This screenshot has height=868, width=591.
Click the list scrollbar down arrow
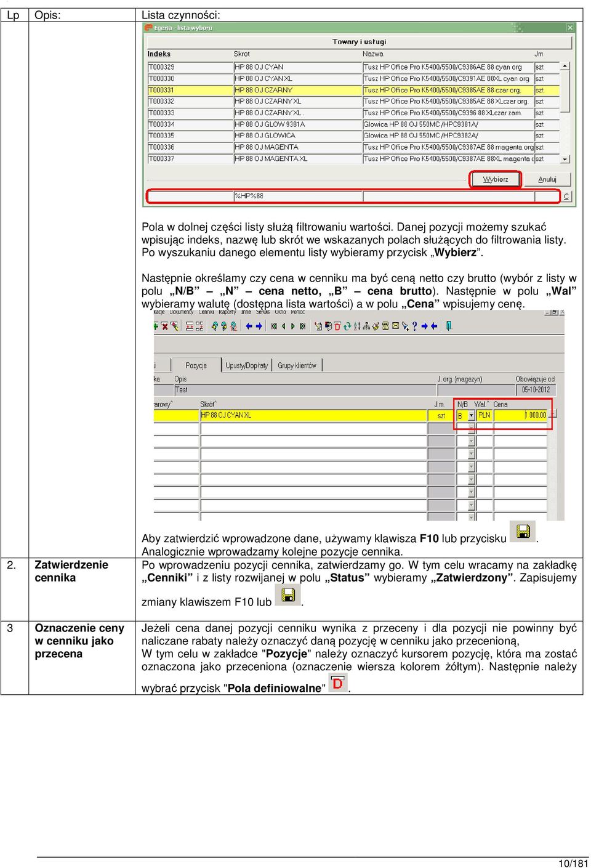point(565,159)
